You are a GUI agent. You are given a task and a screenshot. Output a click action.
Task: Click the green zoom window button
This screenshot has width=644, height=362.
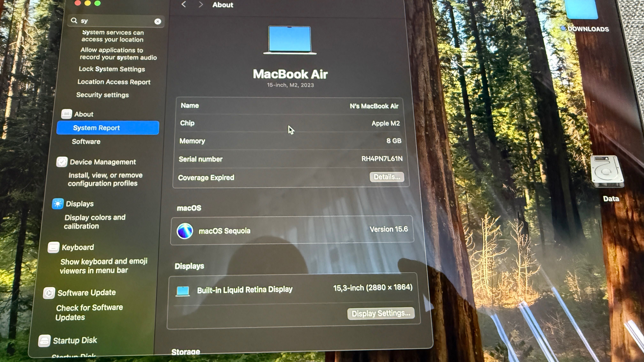click(x=97, y=3)
